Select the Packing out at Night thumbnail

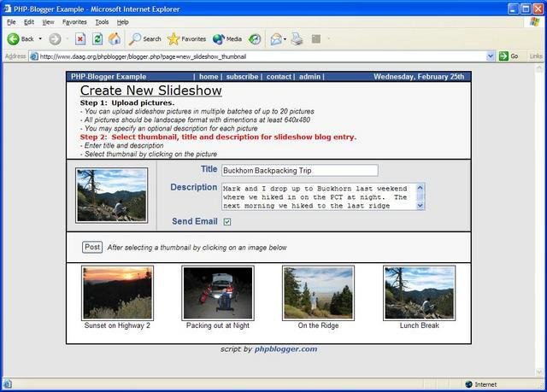coord(218,293)
